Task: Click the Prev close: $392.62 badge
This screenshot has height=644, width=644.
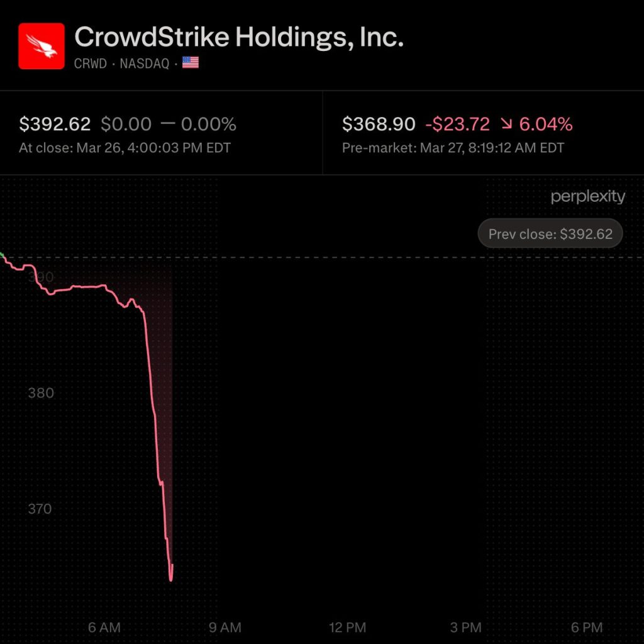Action: 550,234
